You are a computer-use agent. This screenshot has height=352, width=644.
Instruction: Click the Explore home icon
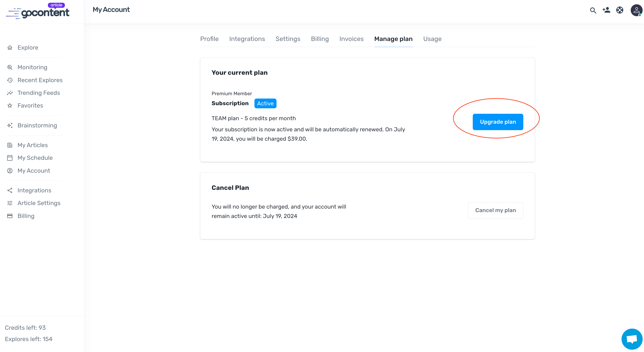pyautogui.click(x=10, y=47)
